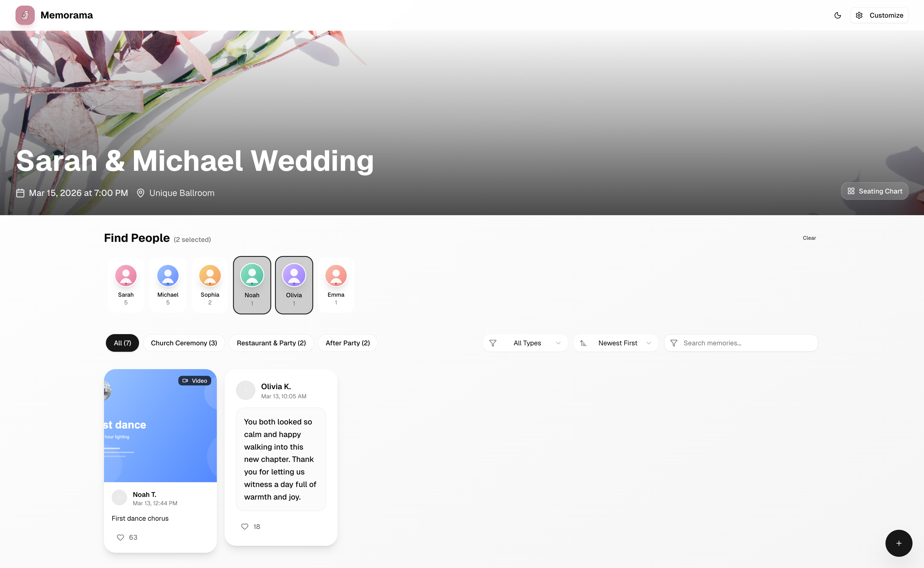
Task: Add a new memory with the plus button
Action: coord(898,543)
